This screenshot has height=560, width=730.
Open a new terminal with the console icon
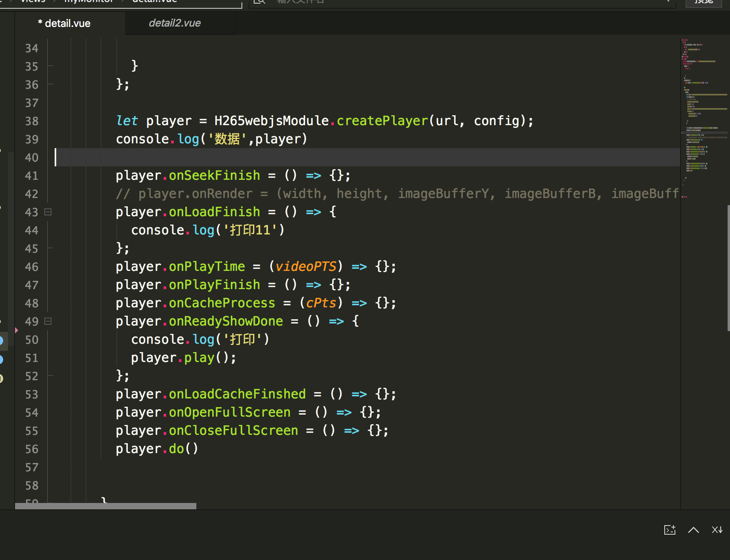(x=669, y=530)
